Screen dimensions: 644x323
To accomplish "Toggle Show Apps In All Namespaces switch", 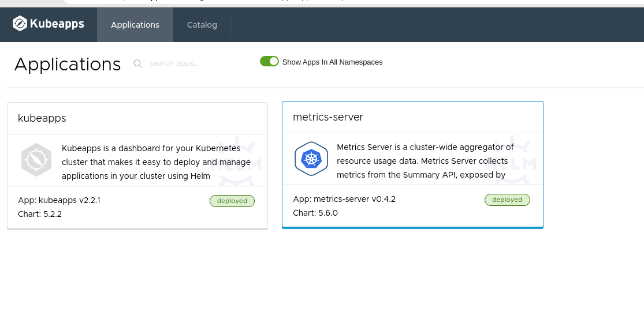I will (269, 61).
